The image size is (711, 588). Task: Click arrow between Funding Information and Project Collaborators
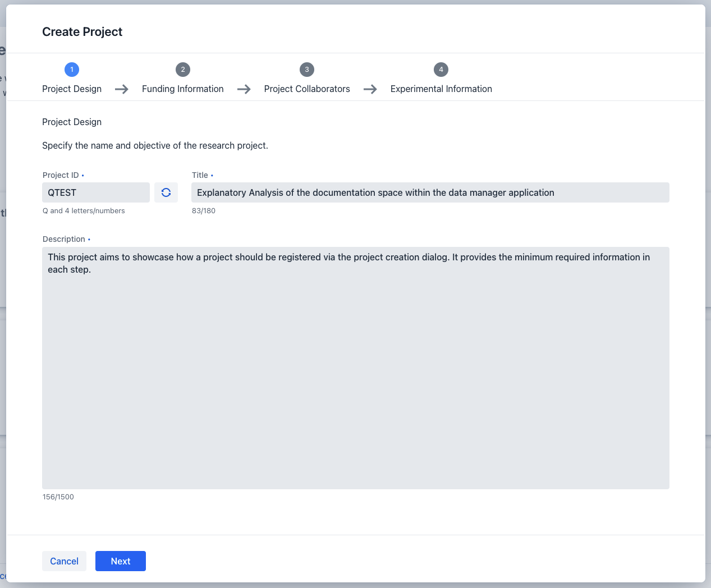[x=244, y=89]
